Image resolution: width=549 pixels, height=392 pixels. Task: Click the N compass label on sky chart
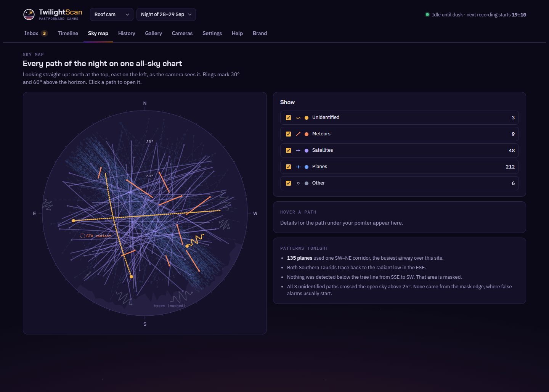pos(145,103)
